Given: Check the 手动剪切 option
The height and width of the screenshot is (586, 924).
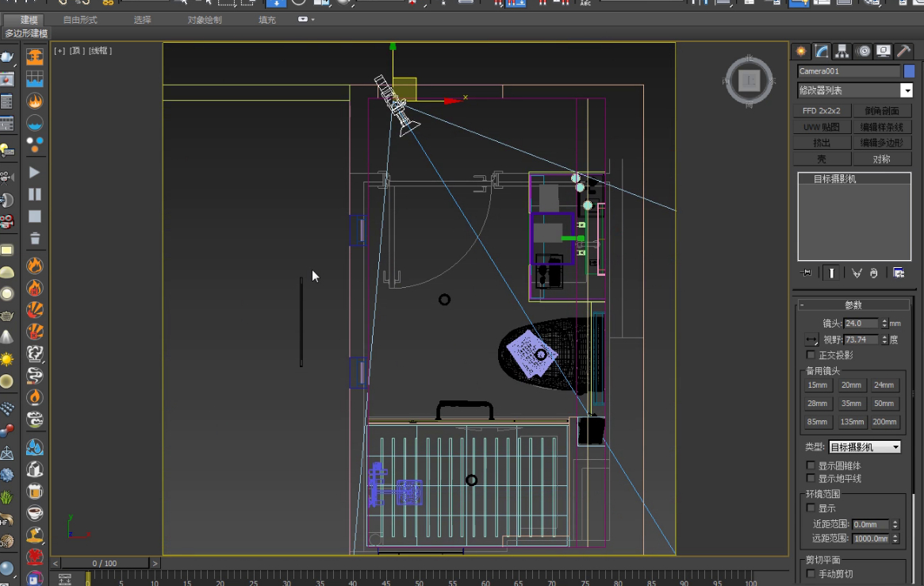Looking at the screenshot, I should pyautogui.click(x=811, y=573).
